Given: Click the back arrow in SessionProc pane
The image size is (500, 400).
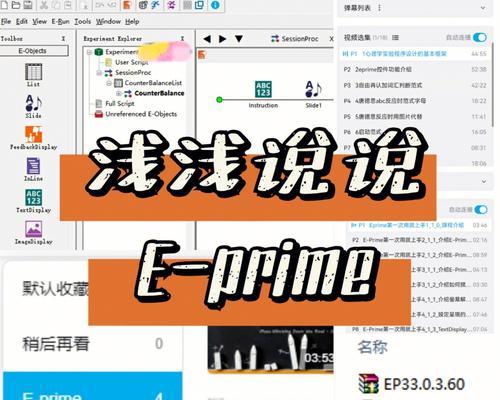Looking at the screenshot, I should click(207, 39).
